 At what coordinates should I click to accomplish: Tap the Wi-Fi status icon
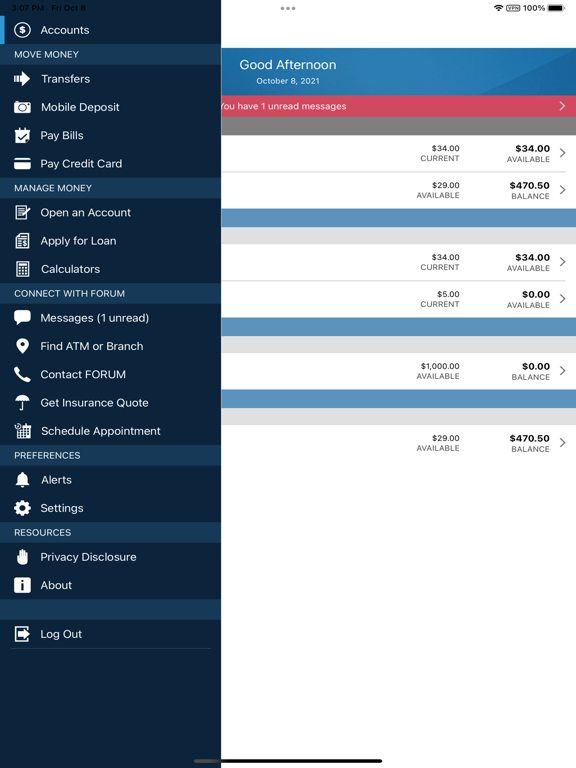pos(498,8)
